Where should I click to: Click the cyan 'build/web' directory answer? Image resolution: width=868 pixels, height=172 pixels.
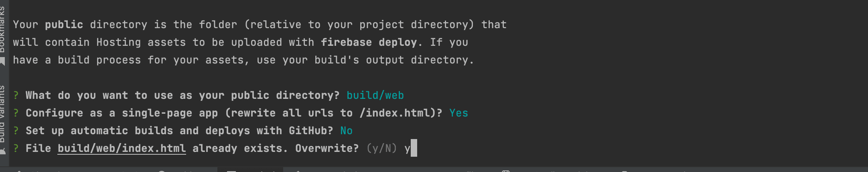click(375, 95)
